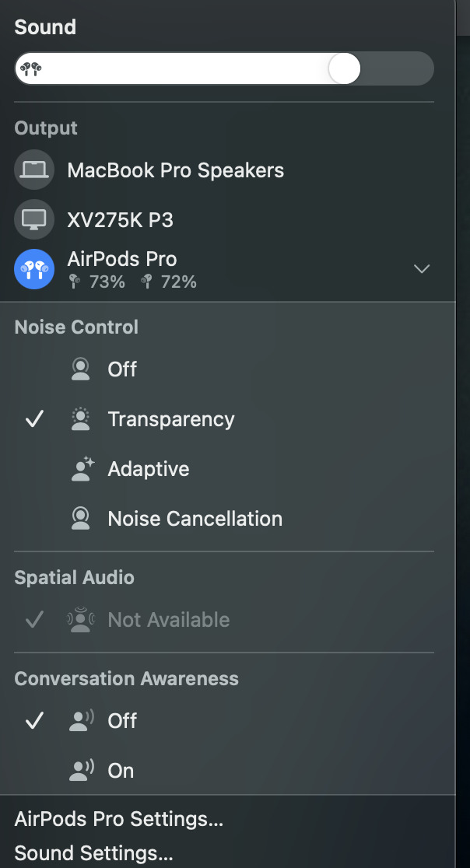Click the Adaptive mode sparkle icon

pyautogui.click(x=82, y=469)
